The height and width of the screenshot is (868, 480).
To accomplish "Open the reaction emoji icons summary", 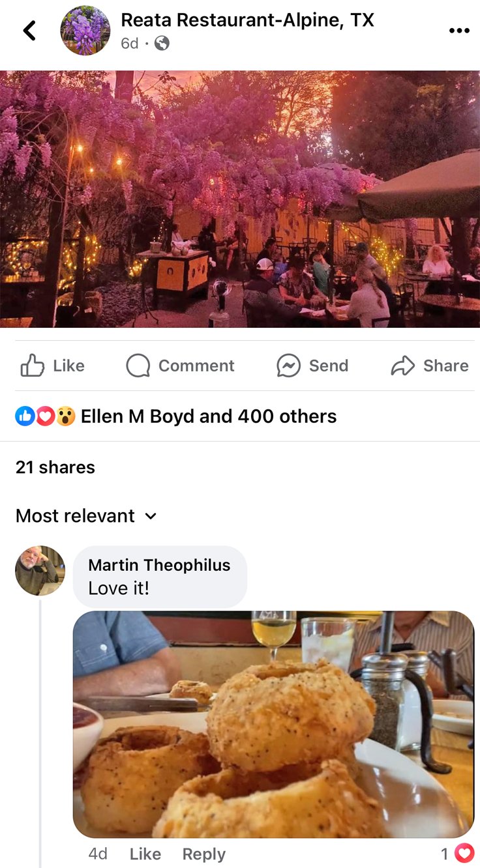I will tap(45, 416).
